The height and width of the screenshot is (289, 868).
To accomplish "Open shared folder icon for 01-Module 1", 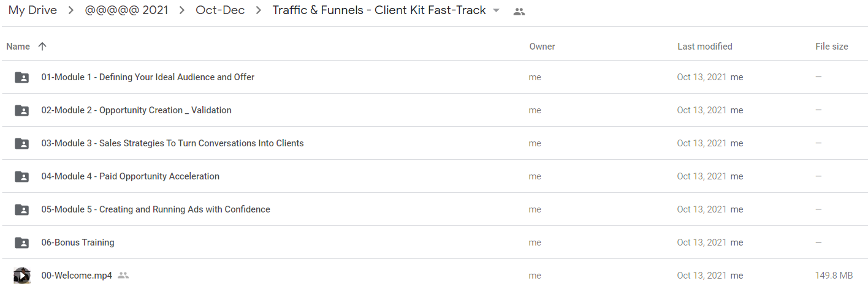I will (x=21, y=77).
